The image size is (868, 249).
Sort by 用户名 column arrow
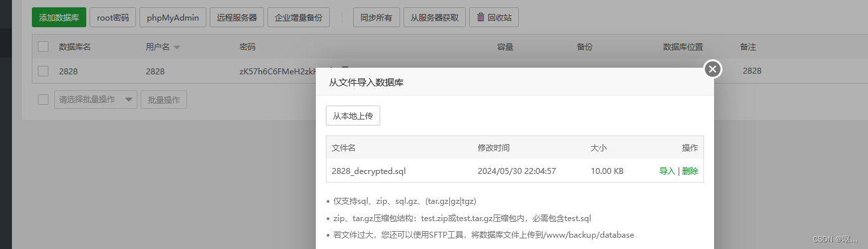tap(177, 47)
